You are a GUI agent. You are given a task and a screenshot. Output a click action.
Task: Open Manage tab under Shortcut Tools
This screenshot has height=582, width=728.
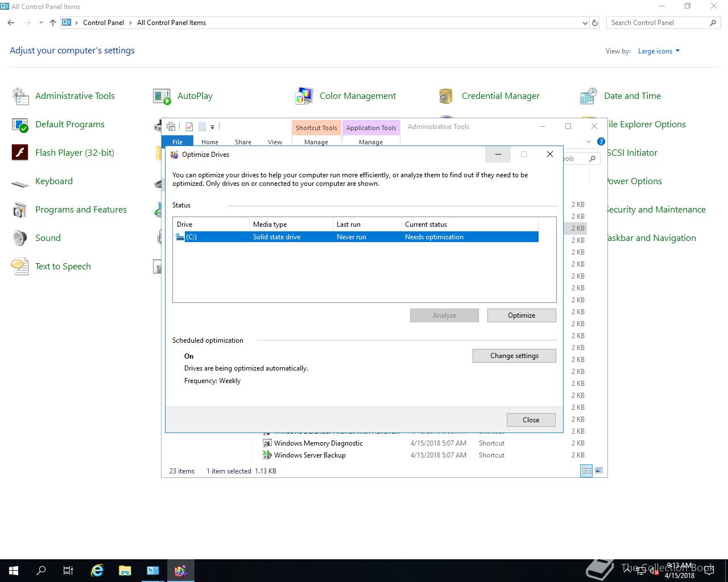(x=316, y=142)
